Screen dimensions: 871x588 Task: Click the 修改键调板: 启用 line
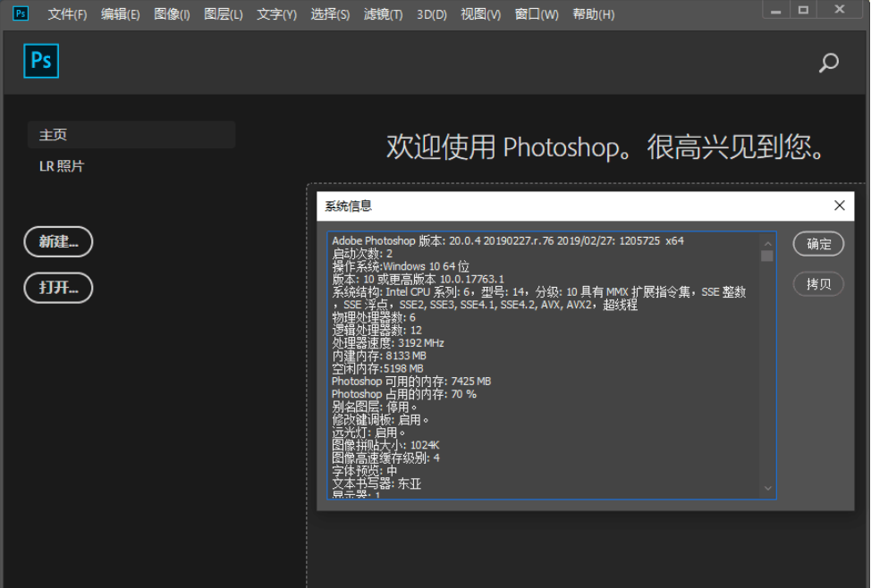tap(381, 420)
